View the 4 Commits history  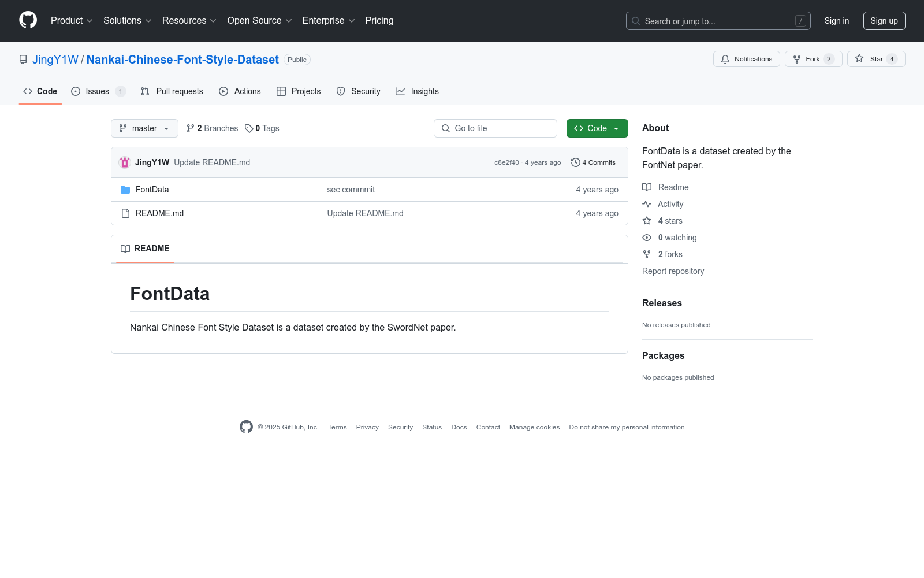[x=594, y=162]
